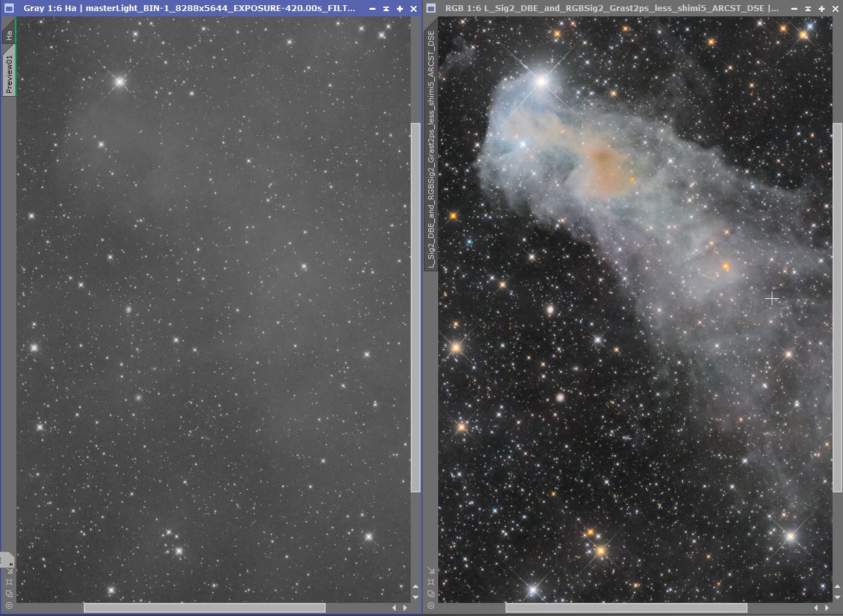Click the RGB window vertical scrollbar thumb
This screenshot has height=616, width=843.
click(x=837, y=307)
